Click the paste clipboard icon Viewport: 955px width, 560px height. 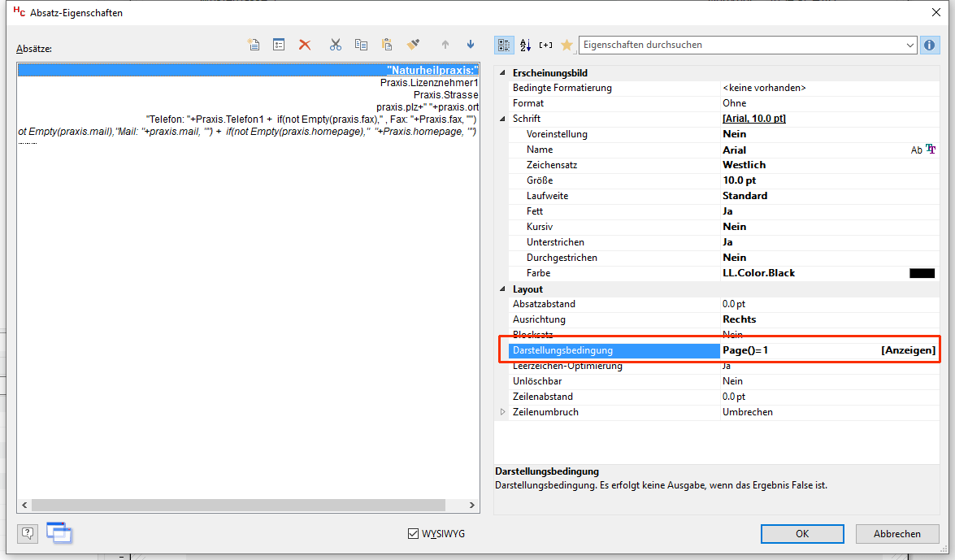(387, 46)
